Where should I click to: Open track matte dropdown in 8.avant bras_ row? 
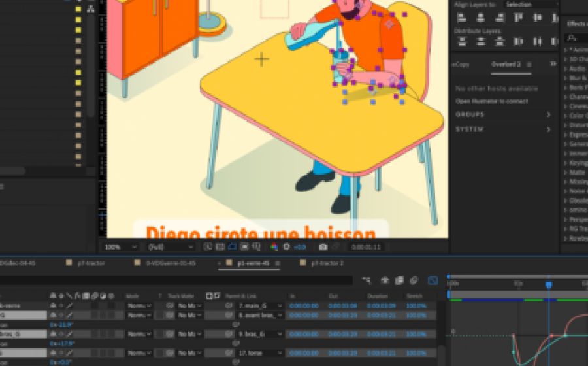[x=189, y=316]
